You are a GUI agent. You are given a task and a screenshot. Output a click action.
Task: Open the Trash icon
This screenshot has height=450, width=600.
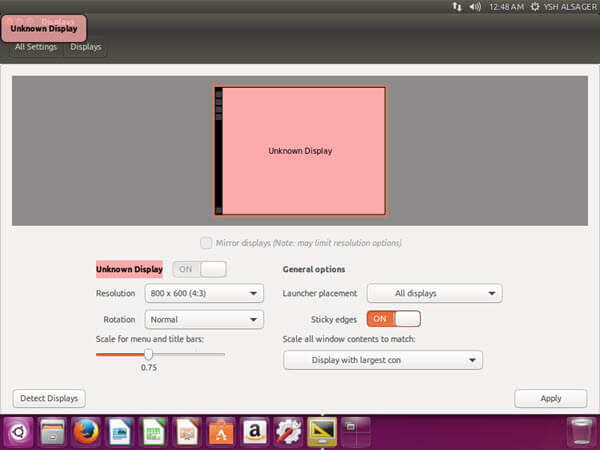[x=581, y=432]
